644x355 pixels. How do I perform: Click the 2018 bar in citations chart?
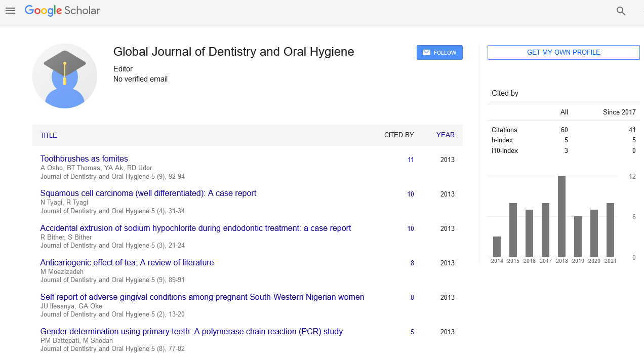pos(561,216)
